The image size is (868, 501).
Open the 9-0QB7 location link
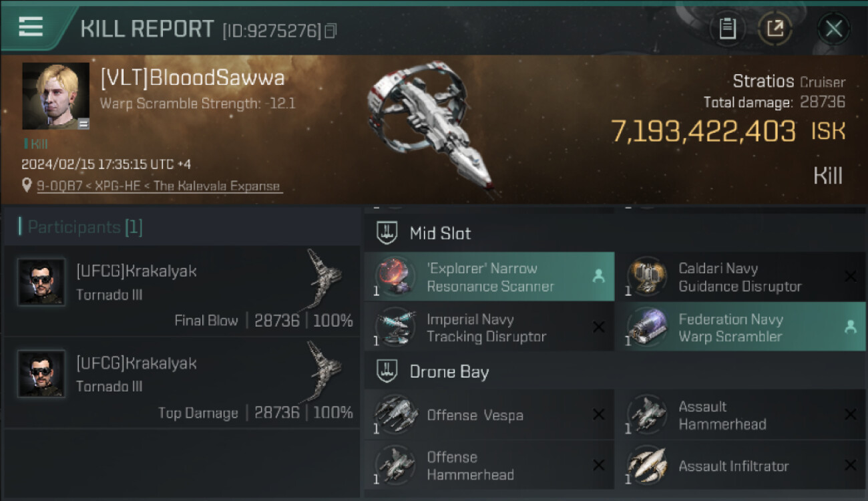(160, 186)
